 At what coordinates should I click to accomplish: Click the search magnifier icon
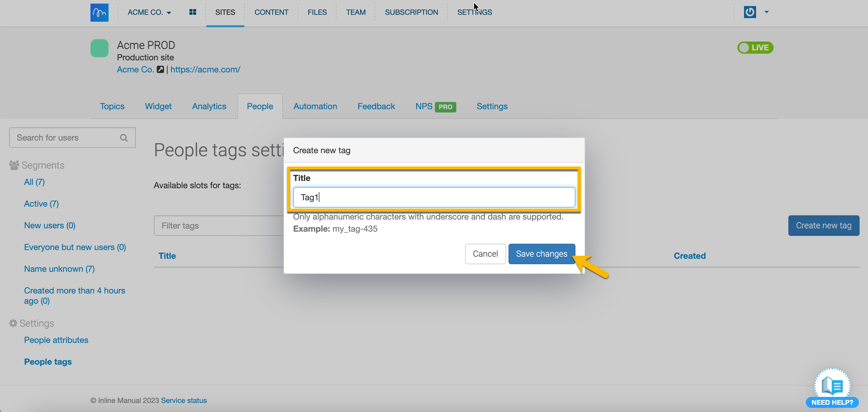[124, 138]
